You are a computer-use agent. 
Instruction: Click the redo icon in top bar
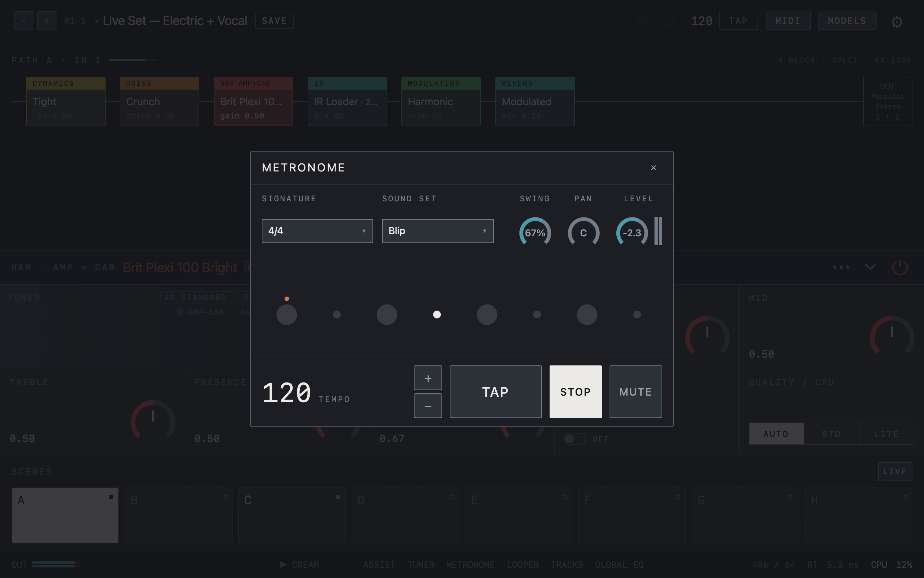(x=670, y=21)
